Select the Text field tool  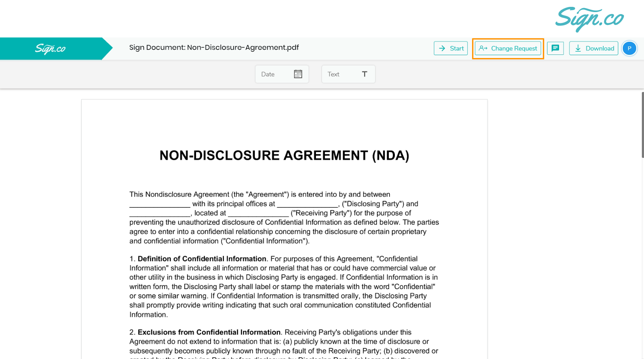(348, 74)
